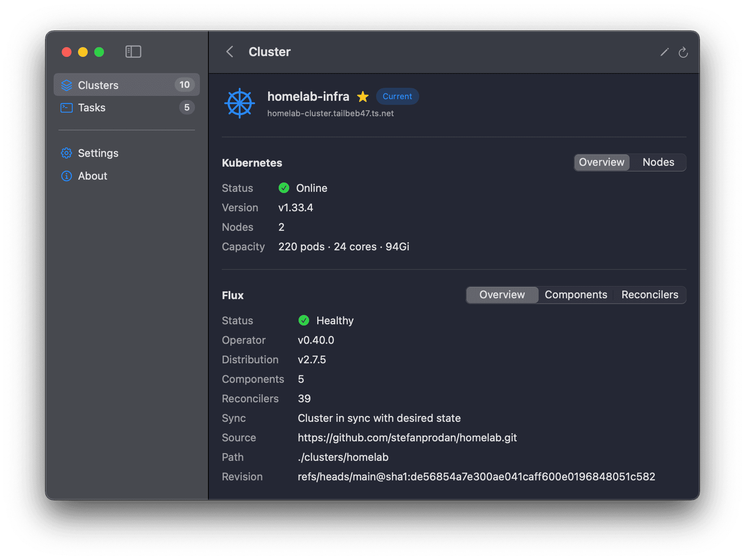Click the edit pencil icon
The height and width of the screenshot is (560, 745).
click(664, 52)
